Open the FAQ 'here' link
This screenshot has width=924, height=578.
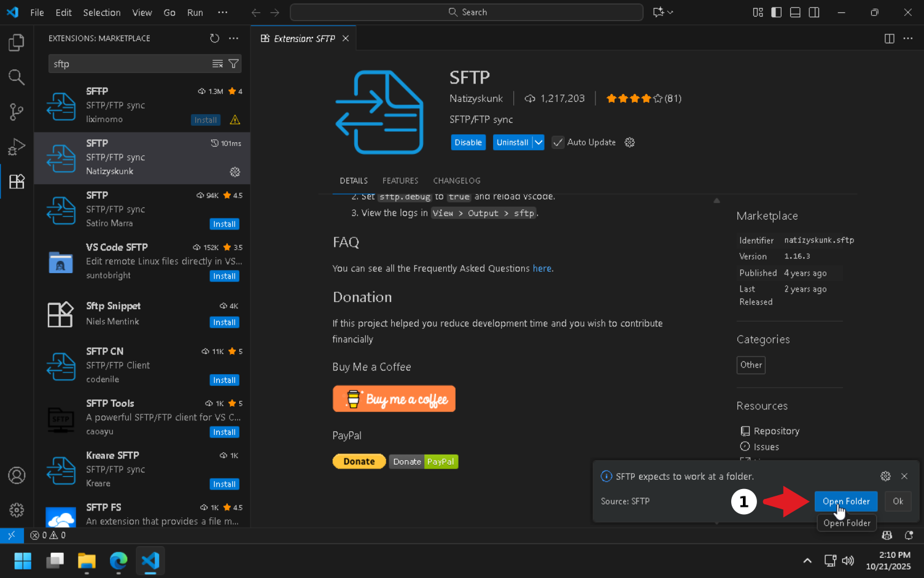coord(542,268)
